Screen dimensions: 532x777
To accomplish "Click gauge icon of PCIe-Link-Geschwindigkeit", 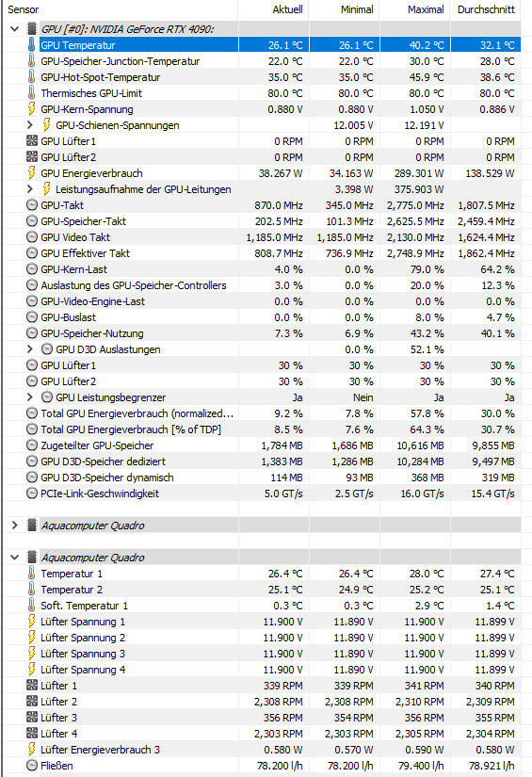I will pyautogui.click(x=32, y=494).
